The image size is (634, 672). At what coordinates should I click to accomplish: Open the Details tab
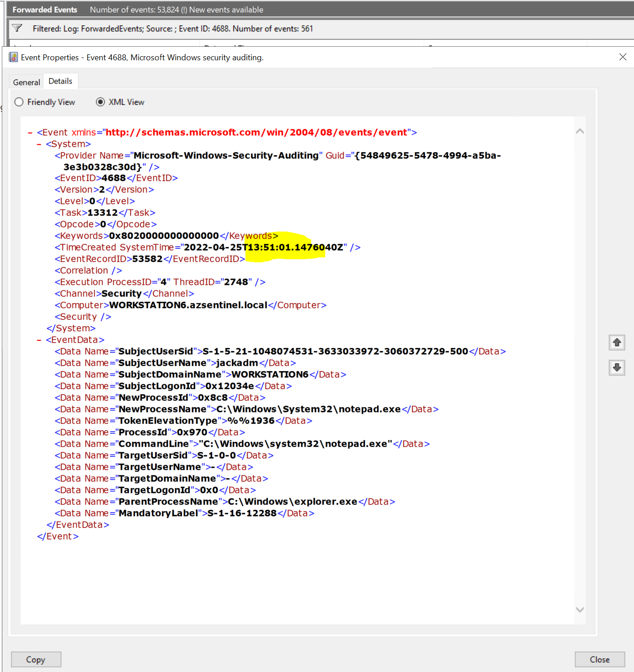pos(60,81)
